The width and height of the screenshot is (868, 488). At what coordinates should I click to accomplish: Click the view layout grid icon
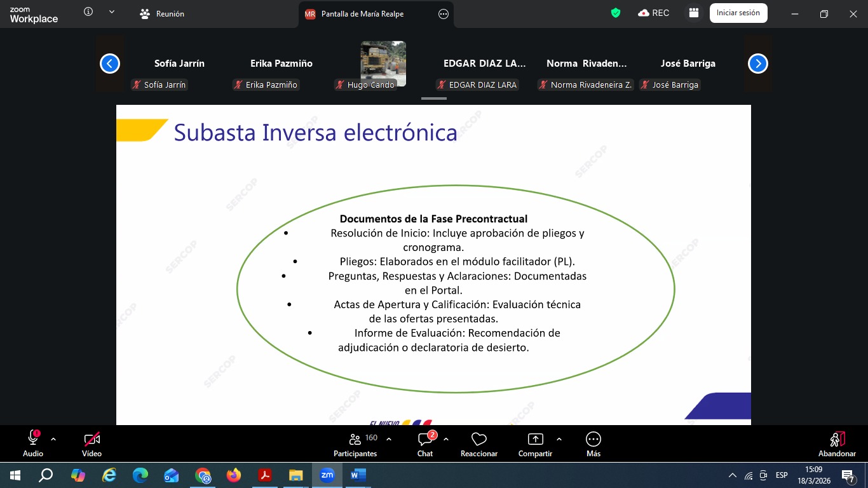[693, 13]
